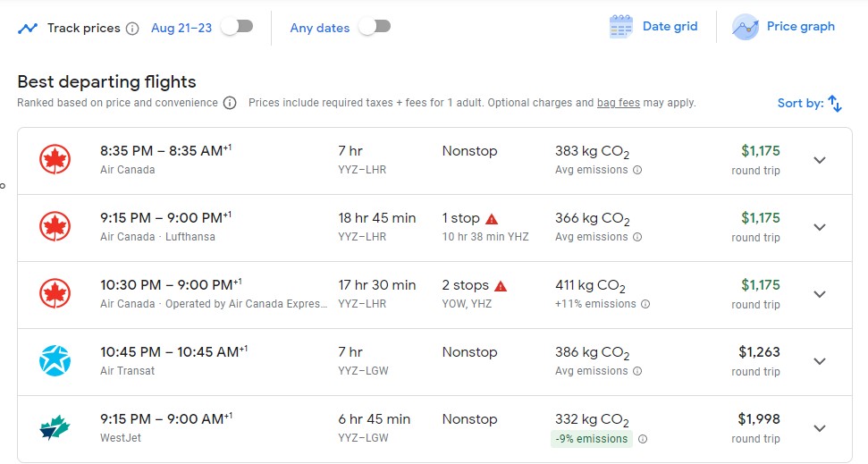
Task: Open emissions info icon for 386 kg CO2
Action: (637, 371)
